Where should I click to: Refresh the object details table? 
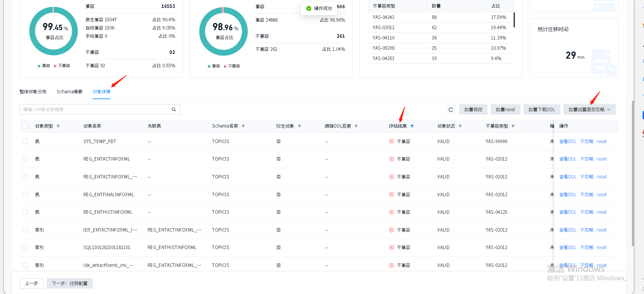coord(451,109)
